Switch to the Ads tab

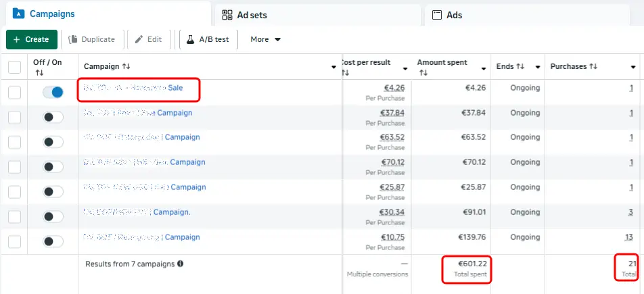click(527, 15)
